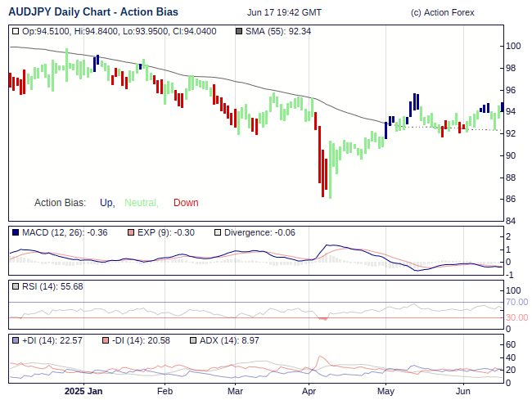This screenshot has width=532, height=400.
Task: Click the 'Apr' month axis label
Action: (x=309, y=391)
